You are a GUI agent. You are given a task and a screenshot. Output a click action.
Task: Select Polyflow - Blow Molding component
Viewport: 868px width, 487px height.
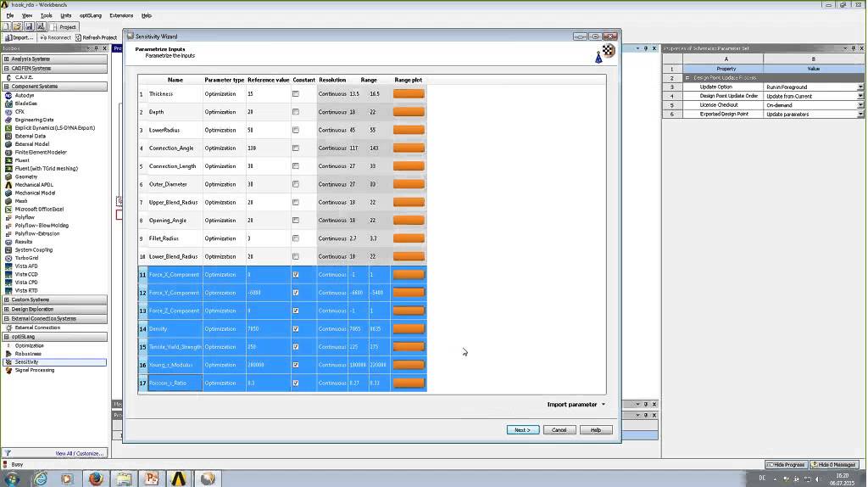tap(42, 226)
